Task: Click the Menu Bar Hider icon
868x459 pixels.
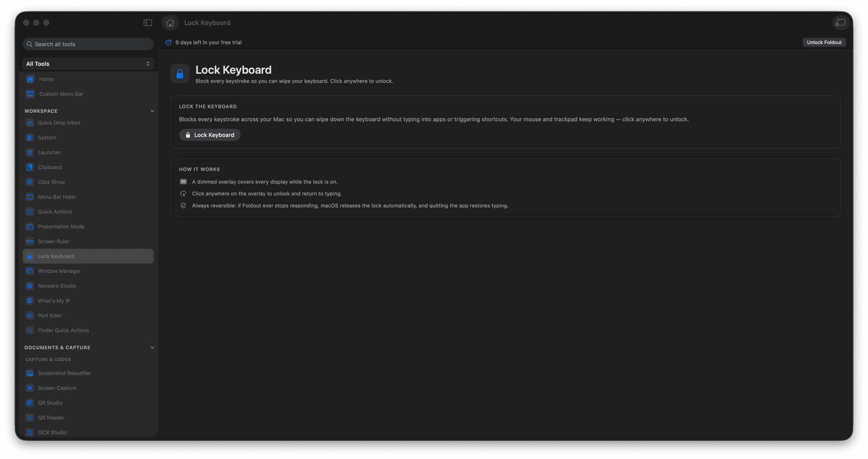Action: 30,197
